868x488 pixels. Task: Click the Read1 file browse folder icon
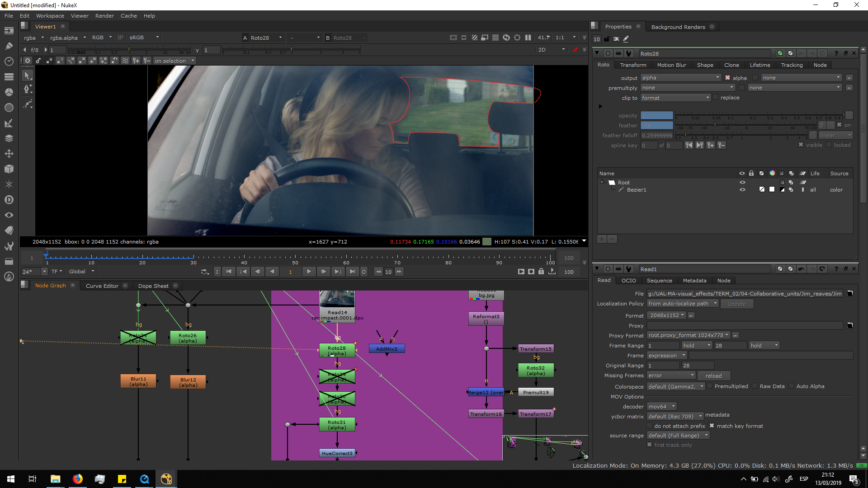click(850, 294)
